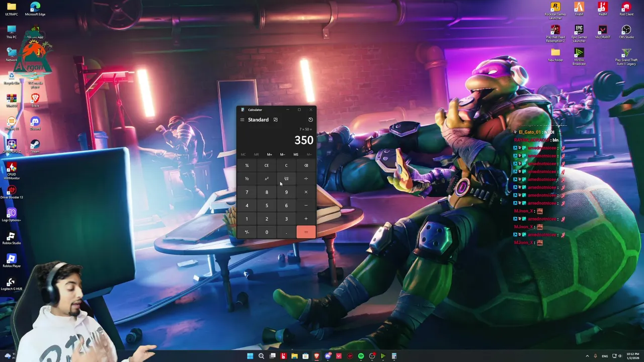Click digit 4 on the Calculator
Viewport: 644px width, 362px height.
click(x=247, y=205)
